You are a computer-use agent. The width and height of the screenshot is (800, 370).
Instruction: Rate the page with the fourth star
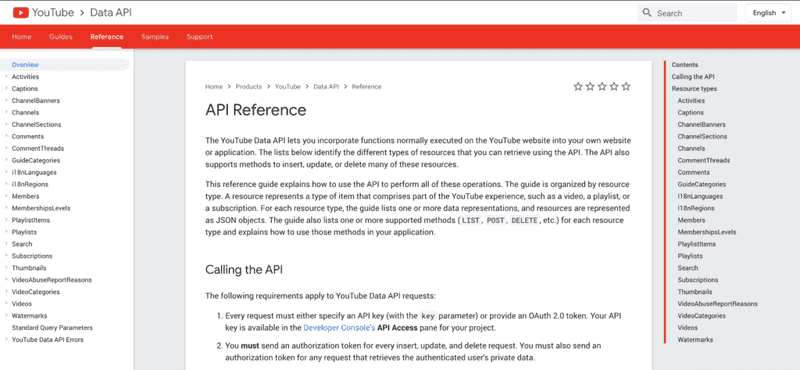(x=614, y=87)
